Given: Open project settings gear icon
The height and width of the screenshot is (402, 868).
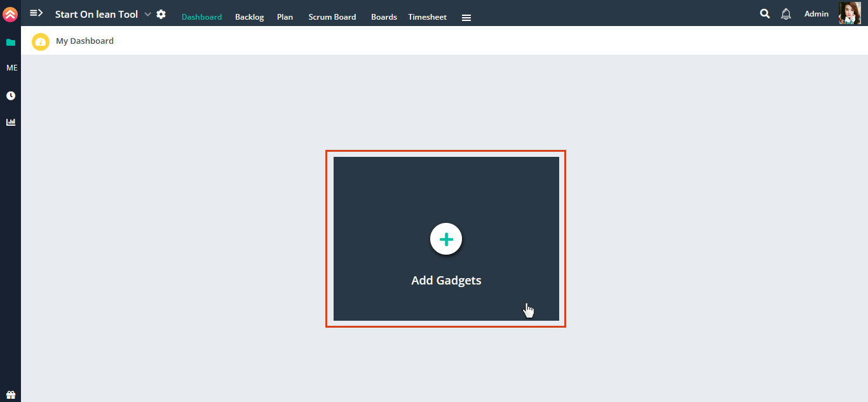Looking at the screenshot, I should click(x=161, y=14).
